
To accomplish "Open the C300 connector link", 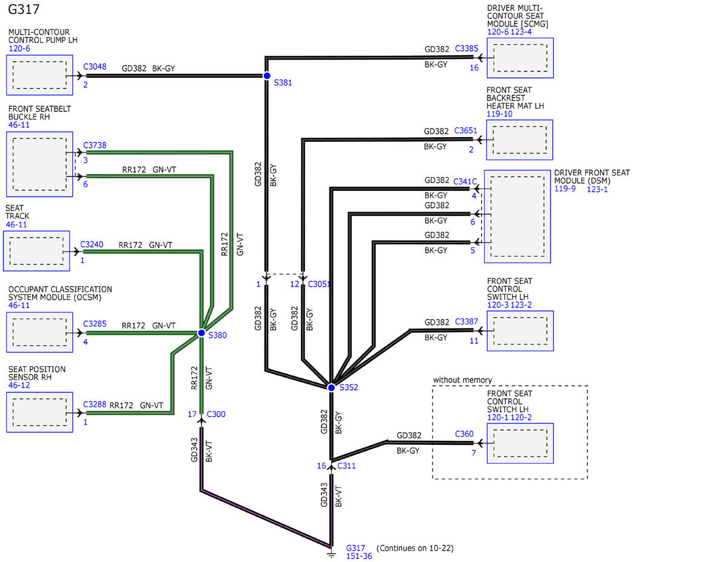I will pos(216,414).
